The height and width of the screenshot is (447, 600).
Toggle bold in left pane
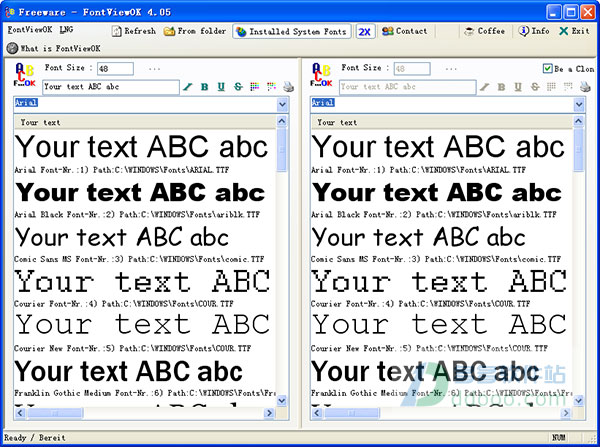tap(204, 87)
